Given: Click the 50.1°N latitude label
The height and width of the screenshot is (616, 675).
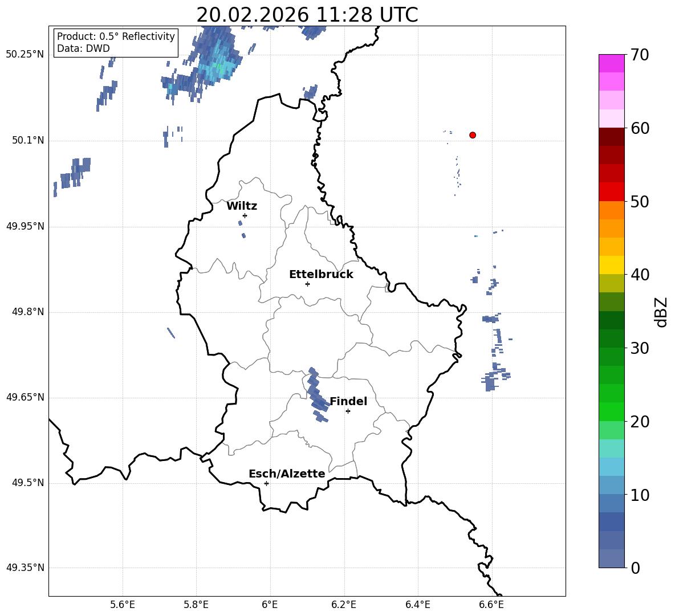Looking at the screenshot, I should tap(28, 141).
